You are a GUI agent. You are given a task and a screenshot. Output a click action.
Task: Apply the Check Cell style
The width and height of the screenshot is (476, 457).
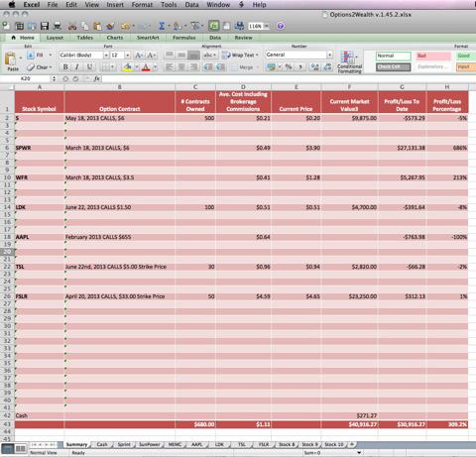tap(394, 67)
